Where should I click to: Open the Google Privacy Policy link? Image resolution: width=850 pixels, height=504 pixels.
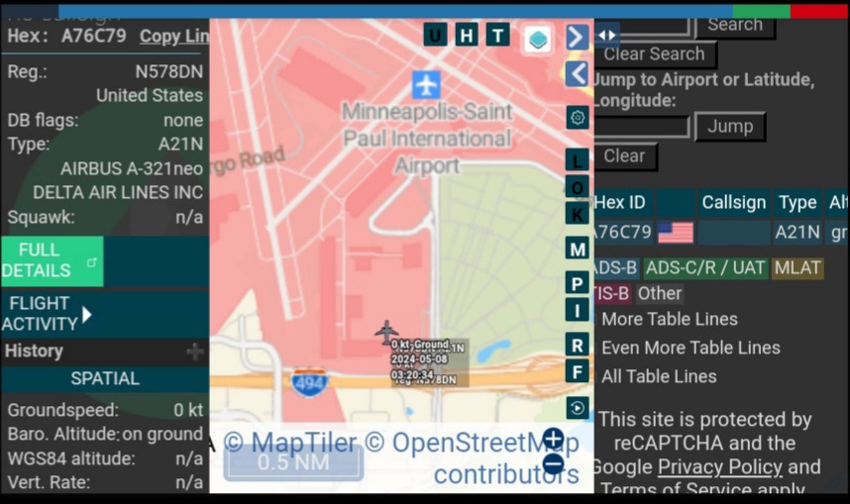[720, 467]
